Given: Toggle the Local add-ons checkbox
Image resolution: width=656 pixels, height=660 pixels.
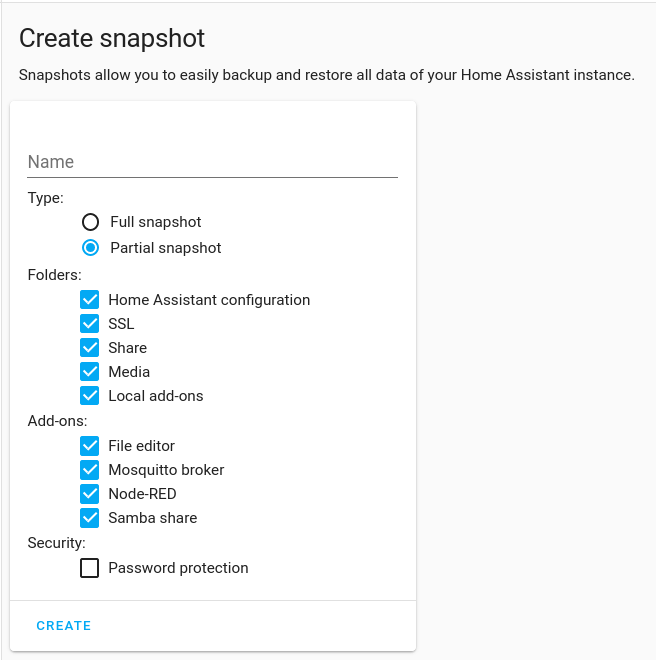Looking at the screenshot, I should [90, 396].
